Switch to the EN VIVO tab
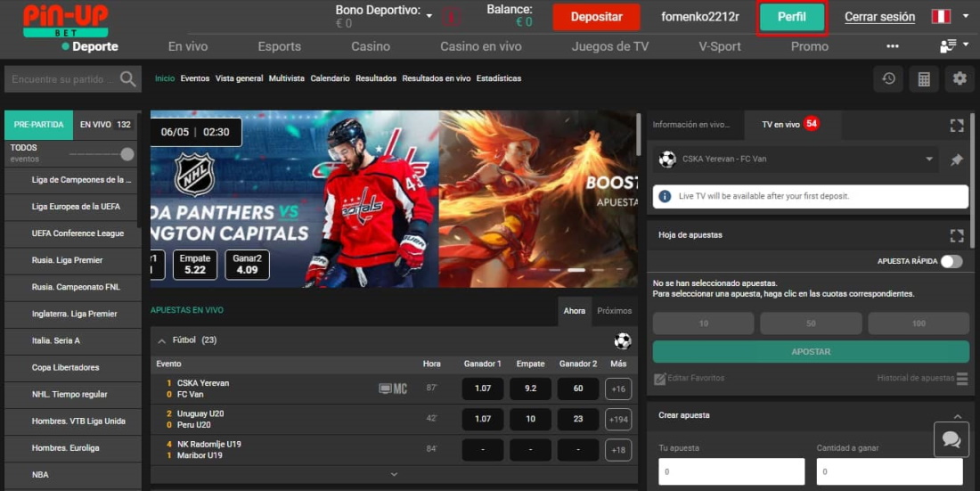Viewport: 980px width, 491px height. pyautogui.click(x=105, y=125)
